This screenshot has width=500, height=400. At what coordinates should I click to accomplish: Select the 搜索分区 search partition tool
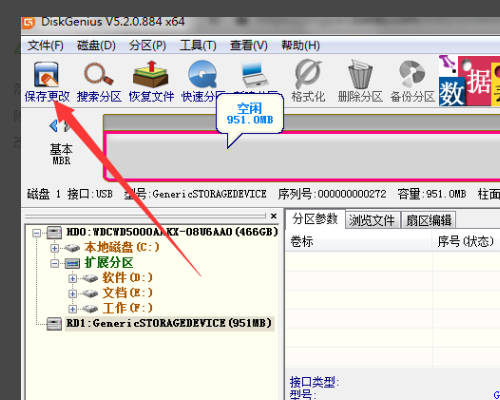pos(99,82)
